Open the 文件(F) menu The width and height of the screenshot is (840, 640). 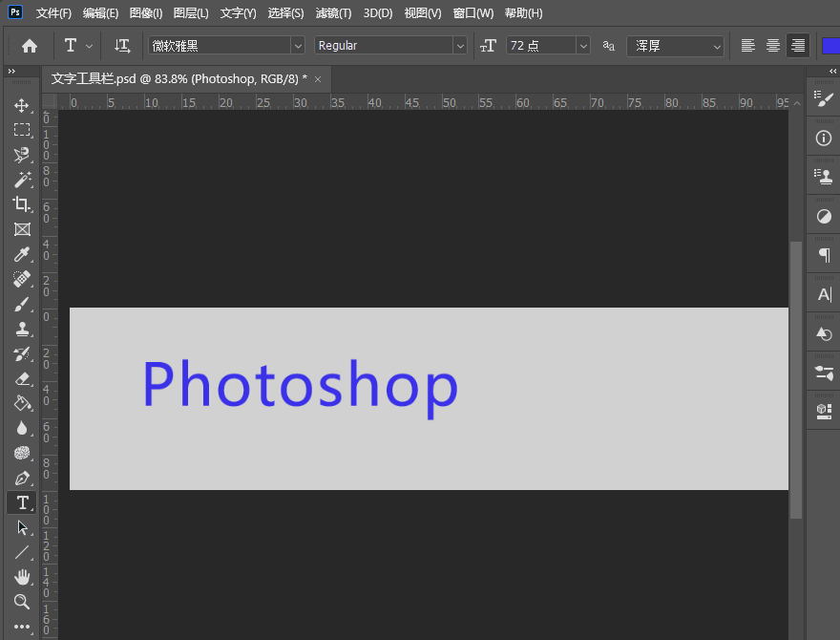(53, 13)
